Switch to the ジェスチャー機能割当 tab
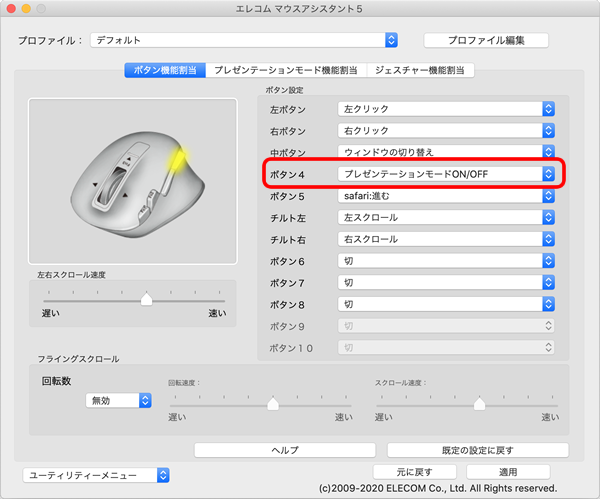 tap(420, 70)
